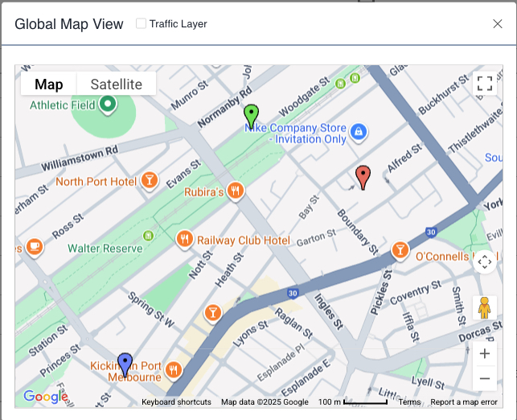Select the Athletic Field park marker
This screenshot has height=420, width=517.
(108, 105)
